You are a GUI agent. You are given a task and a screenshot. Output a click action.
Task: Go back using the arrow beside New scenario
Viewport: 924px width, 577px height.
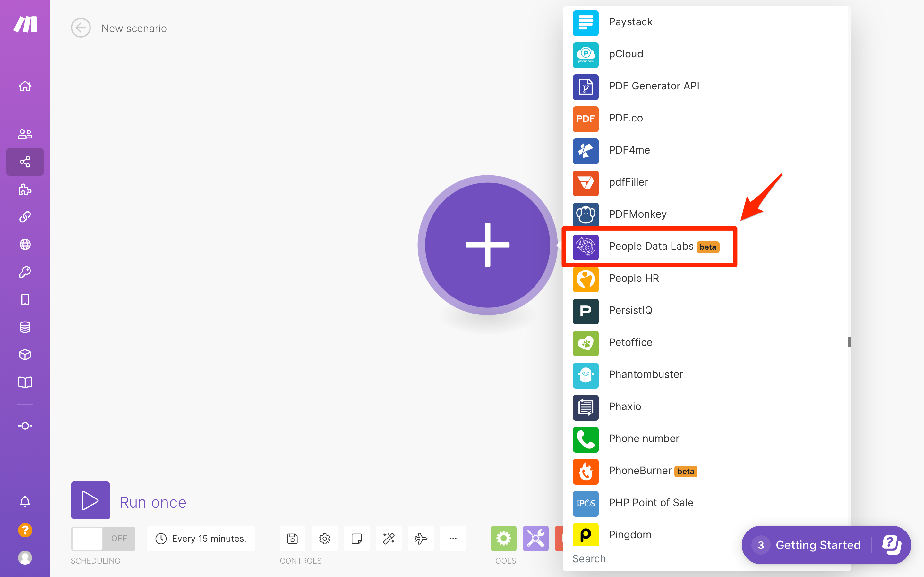tap(81, 28)
